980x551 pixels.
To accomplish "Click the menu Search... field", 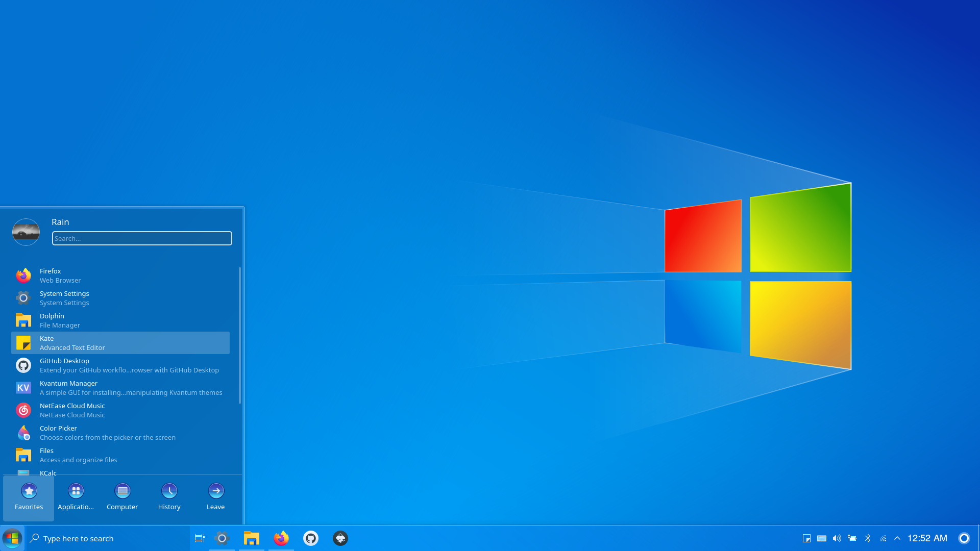I will pos(142,238).
